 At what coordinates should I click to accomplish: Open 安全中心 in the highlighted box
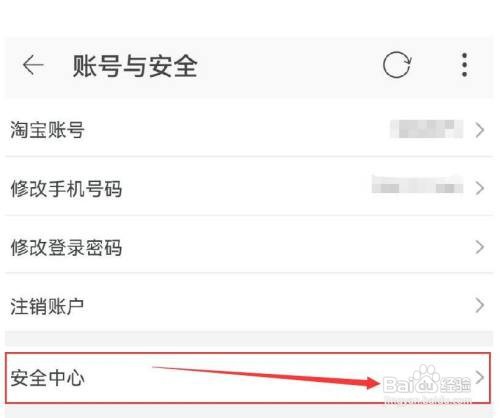(248, 378)
